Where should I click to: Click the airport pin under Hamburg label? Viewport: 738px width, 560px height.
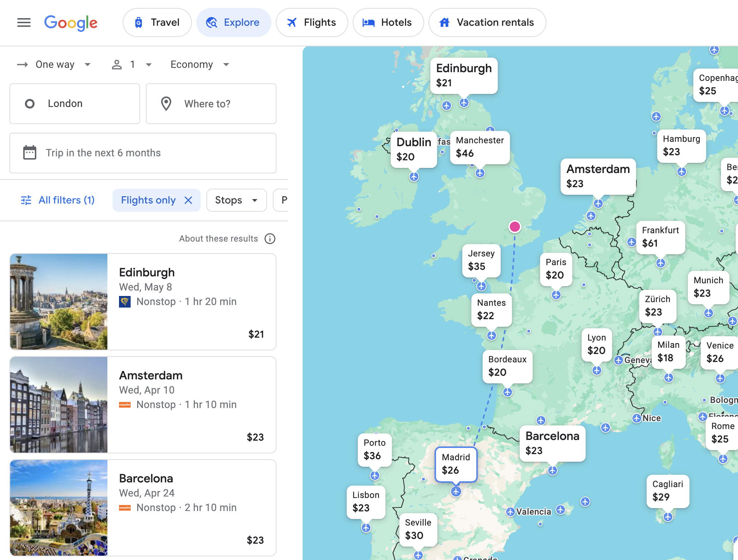click(681, 172)
